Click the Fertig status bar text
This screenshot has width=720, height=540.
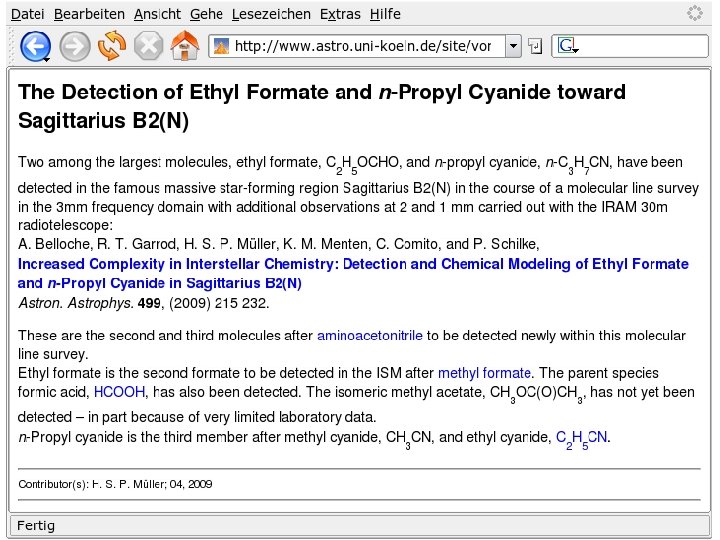pyautogui.click(x=36, y=525)
